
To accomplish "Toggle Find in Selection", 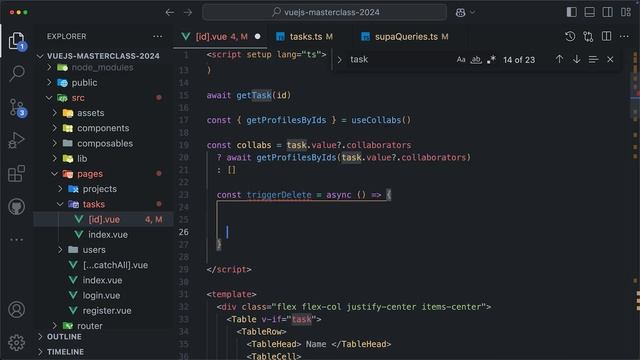I will [x=593, y=60].
